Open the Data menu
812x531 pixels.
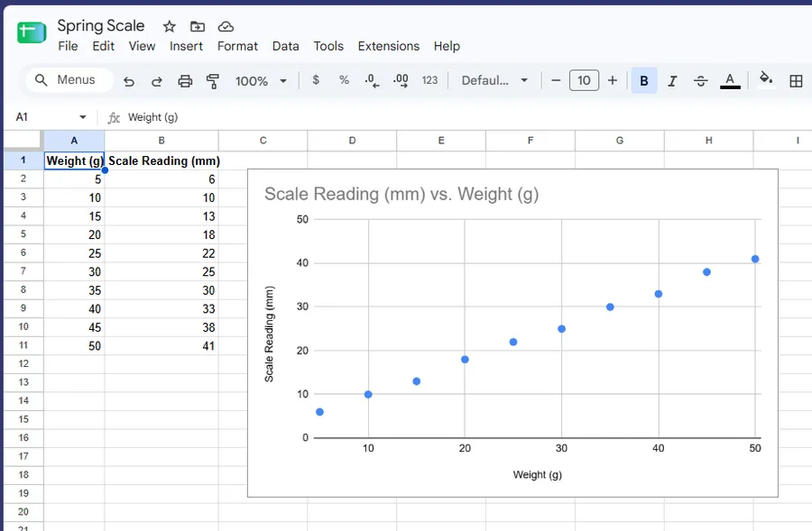point(286,46)
